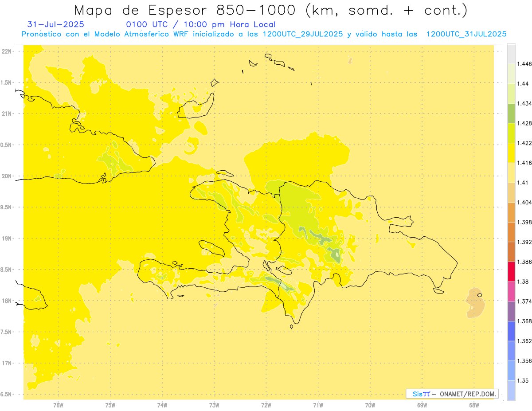Click the 68W longitude label
This screenshot has width=532, height=411.
[474, 405]
